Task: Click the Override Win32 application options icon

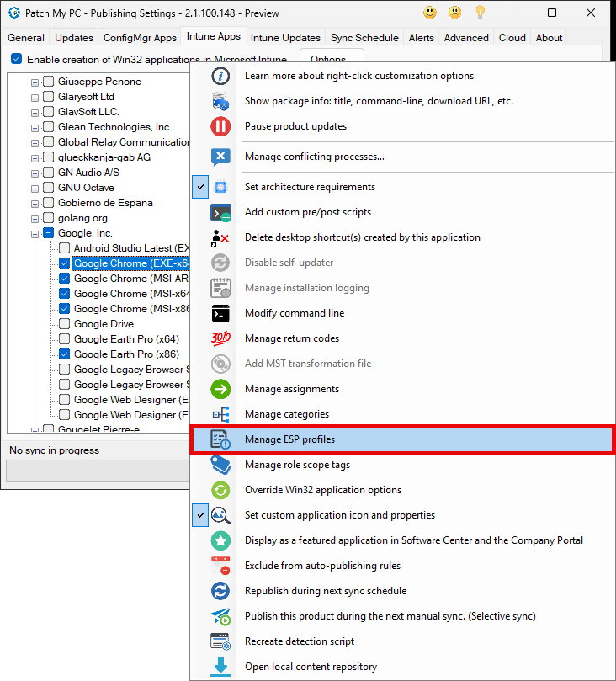Action: (x=220, y=490)
